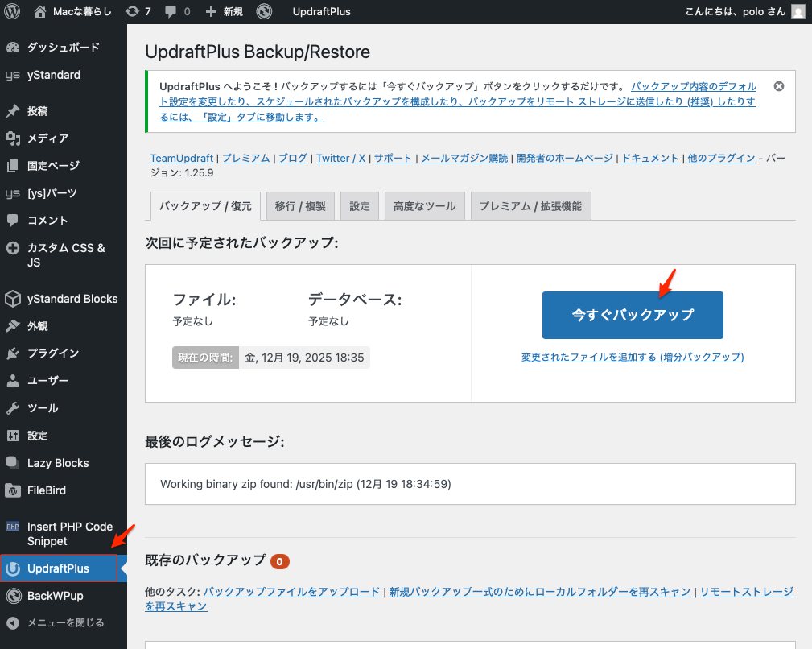Click the 変更されたファイルを追加する (増分バックアップ) link
Screen dimensions: 812x649
(x=633, y=357)
